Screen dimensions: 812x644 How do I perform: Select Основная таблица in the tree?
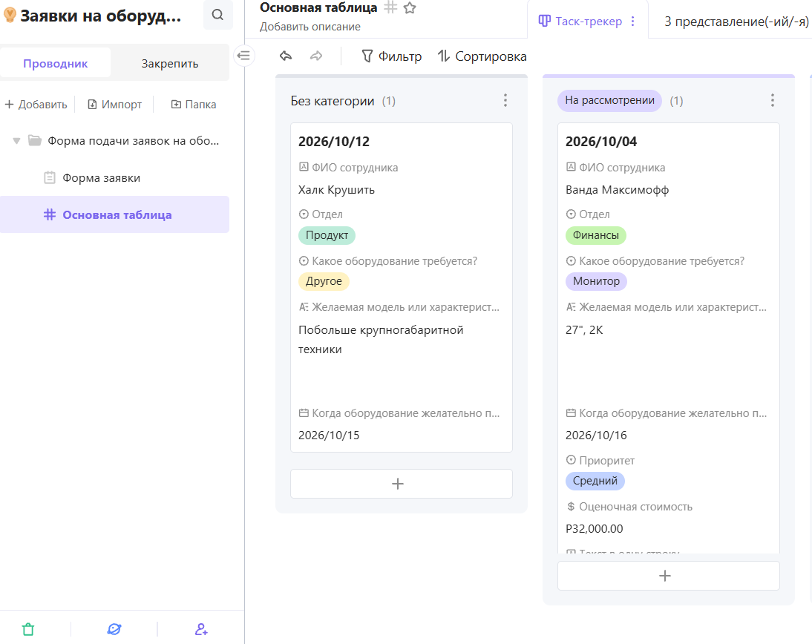pos(114,214)
